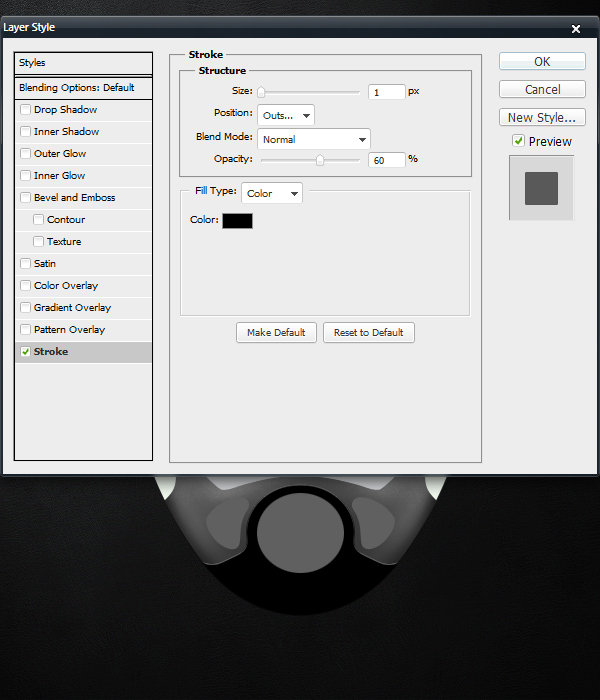This screenshot has width=600, height=700.
Task: Select the Gradient Overlay label
Action: point(72,308)
